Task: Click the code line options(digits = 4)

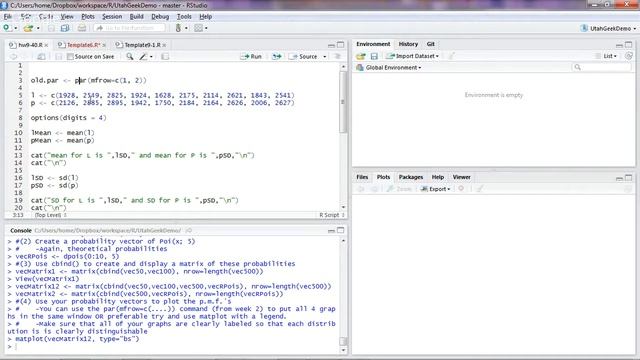Action: (68, 118)
